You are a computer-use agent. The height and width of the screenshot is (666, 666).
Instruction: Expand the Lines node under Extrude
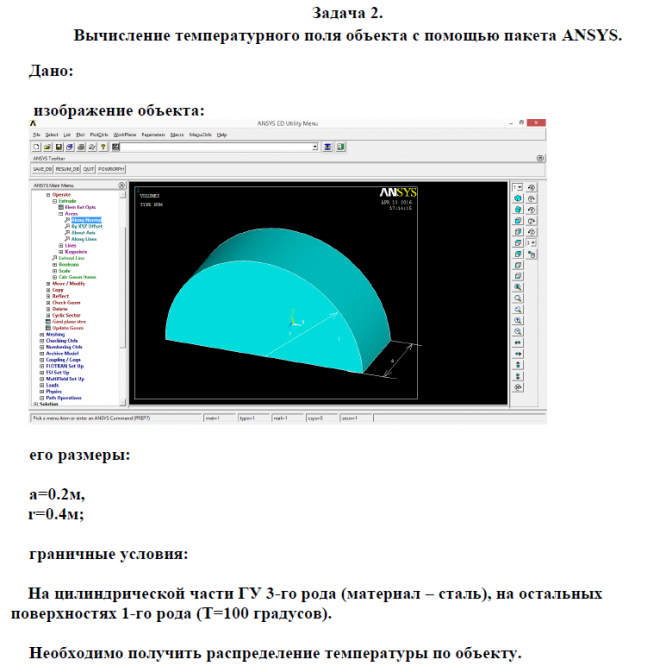coord(61,246)
